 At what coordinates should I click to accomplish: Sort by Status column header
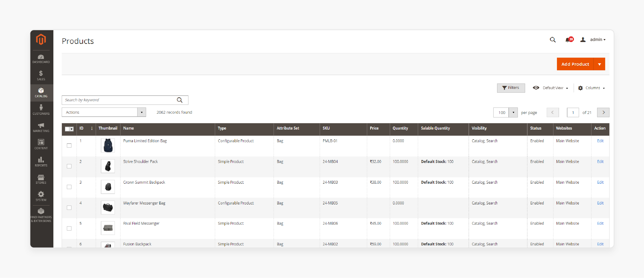536,128
